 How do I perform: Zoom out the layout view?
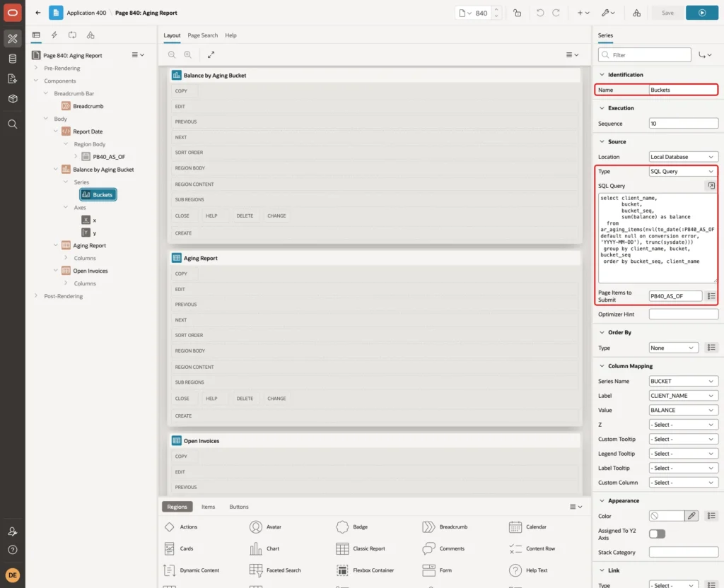point(172,54)
